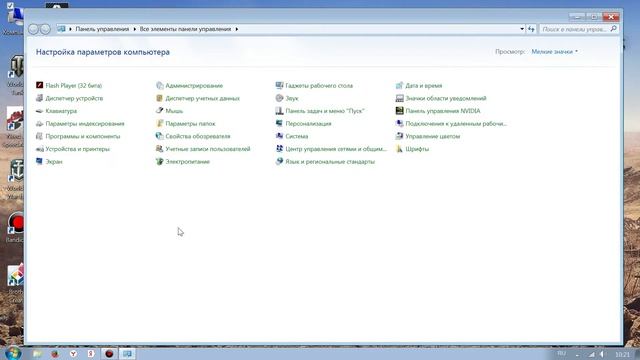640x360 pixels.
Task: Open Flash Player (32 бита) icon
Action: tap(40, 85)
